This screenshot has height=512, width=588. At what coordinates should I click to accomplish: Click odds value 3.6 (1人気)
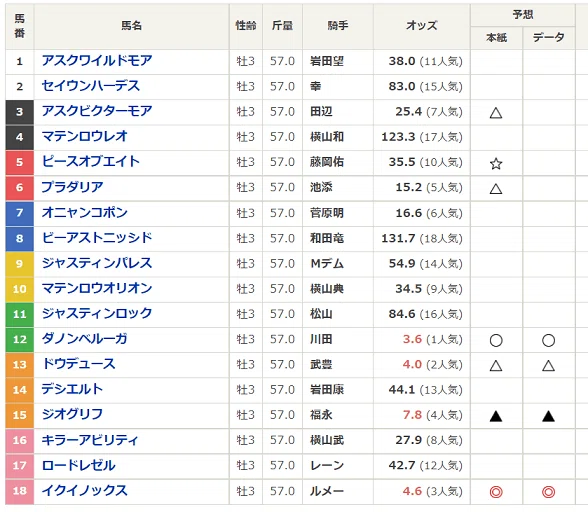(432, 339)
